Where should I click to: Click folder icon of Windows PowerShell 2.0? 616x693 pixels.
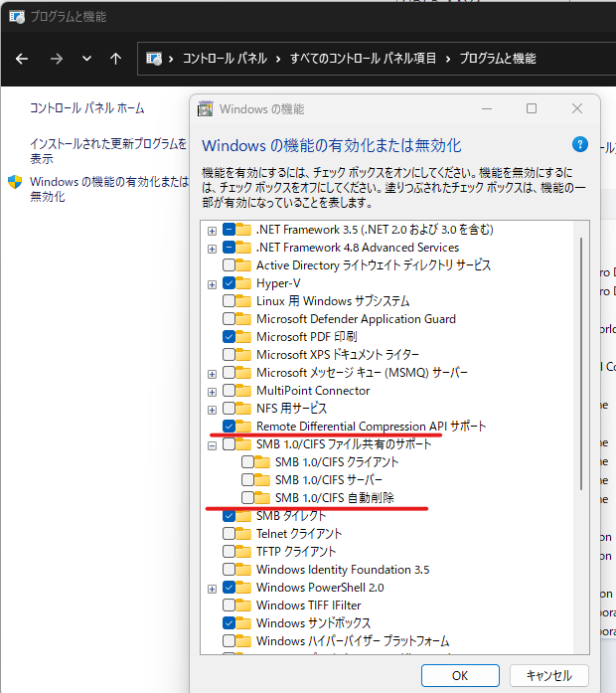[x=243, y=587]
